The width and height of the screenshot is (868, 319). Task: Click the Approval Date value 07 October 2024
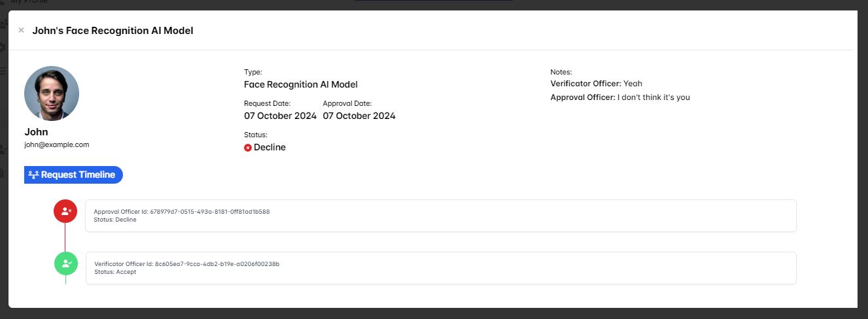pyautogui.click(x=359, y=116)
